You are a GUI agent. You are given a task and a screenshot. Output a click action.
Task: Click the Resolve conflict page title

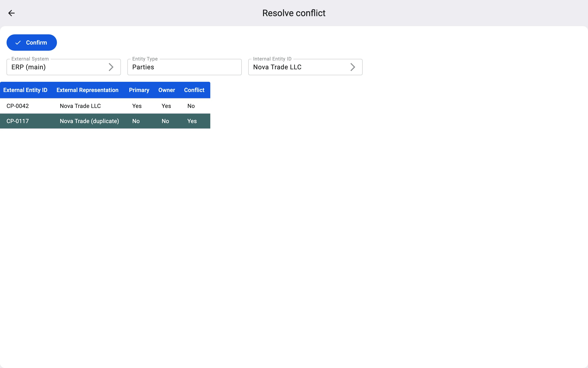(x=294, y=13)
